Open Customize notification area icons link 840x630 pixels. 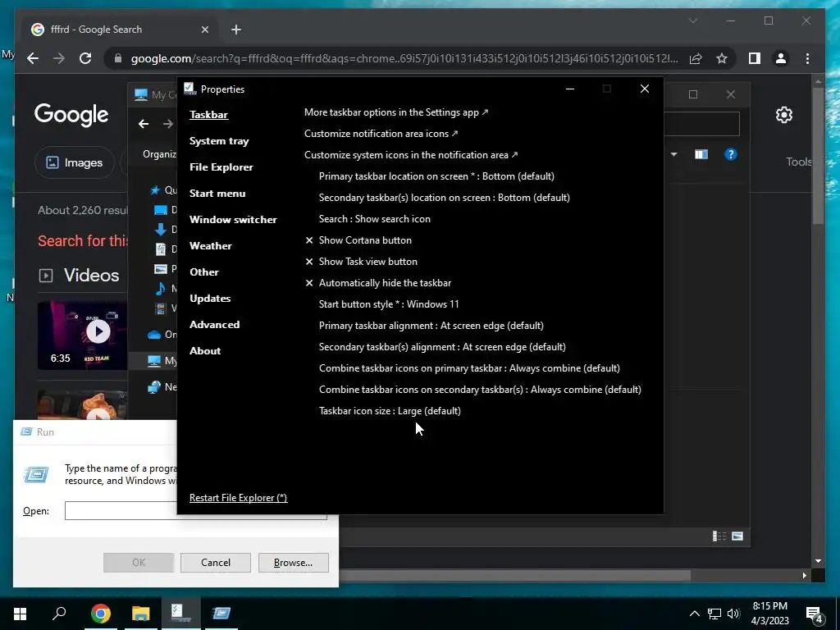click(x=381, y=134)
